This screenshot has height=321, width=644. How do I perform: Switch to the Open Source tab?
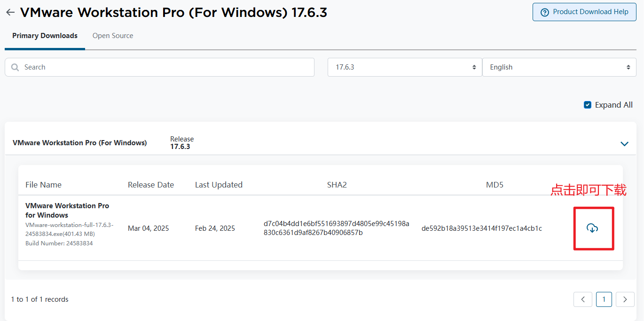113,36
